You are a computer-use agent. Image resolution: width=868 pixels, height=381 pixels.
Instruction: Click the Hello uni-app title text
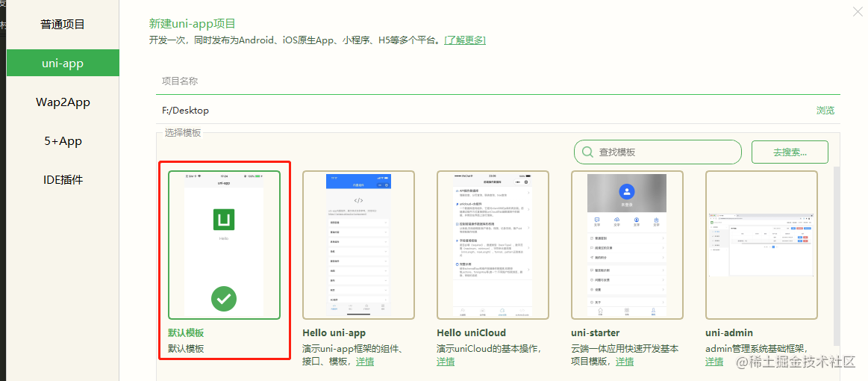coord(334,333)
